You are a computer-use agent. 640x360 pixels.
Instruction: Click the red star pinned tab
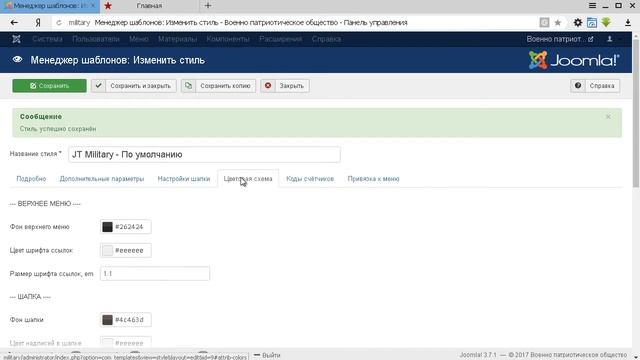pyautogui.click(x=108, y=6)
